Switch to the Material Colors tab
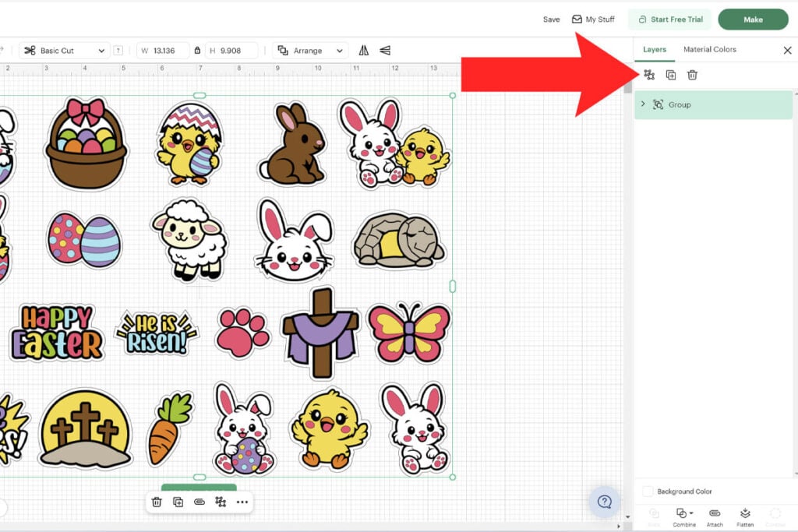The image size is (798, 532). point(710,49)
